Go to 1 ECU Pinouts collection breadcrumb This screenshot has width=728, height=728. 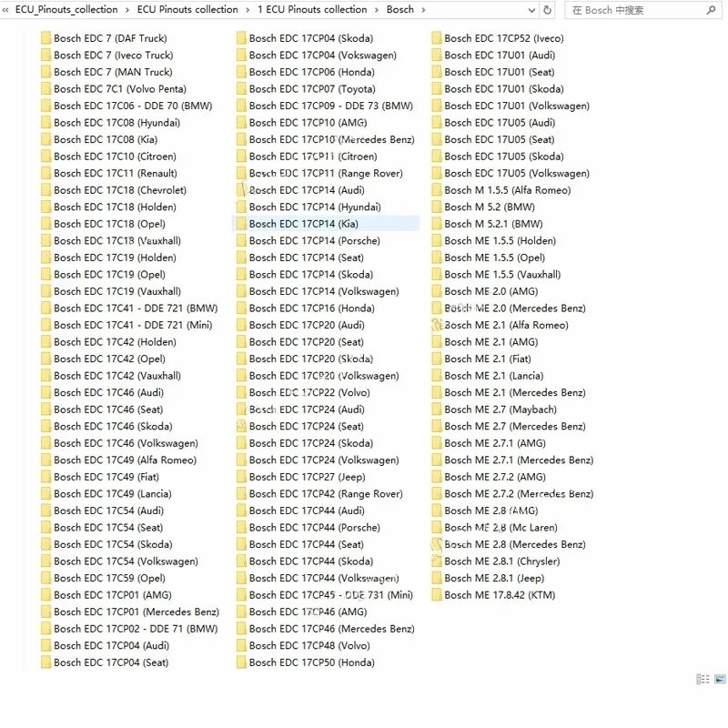tap(312, 9)
